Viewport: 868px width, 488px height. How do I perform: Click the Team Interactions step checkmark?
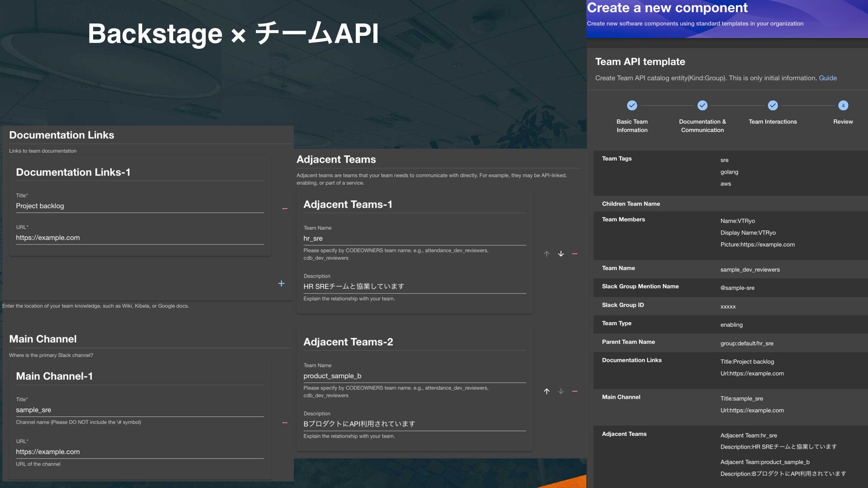point(773,105)
